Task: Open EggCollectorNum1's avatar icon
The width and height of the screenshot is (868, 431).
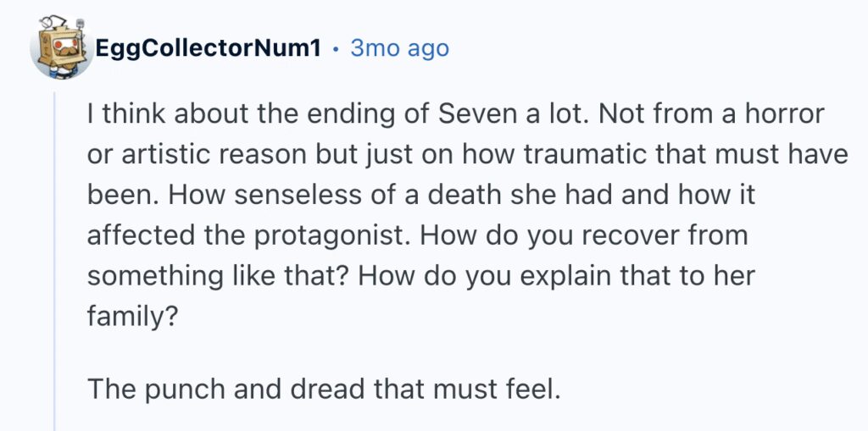Action: point(60,47)
